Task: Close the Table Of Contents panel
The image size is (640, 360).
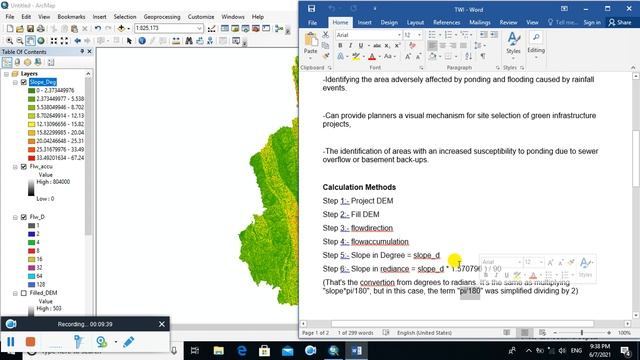Action: (89, 51)
